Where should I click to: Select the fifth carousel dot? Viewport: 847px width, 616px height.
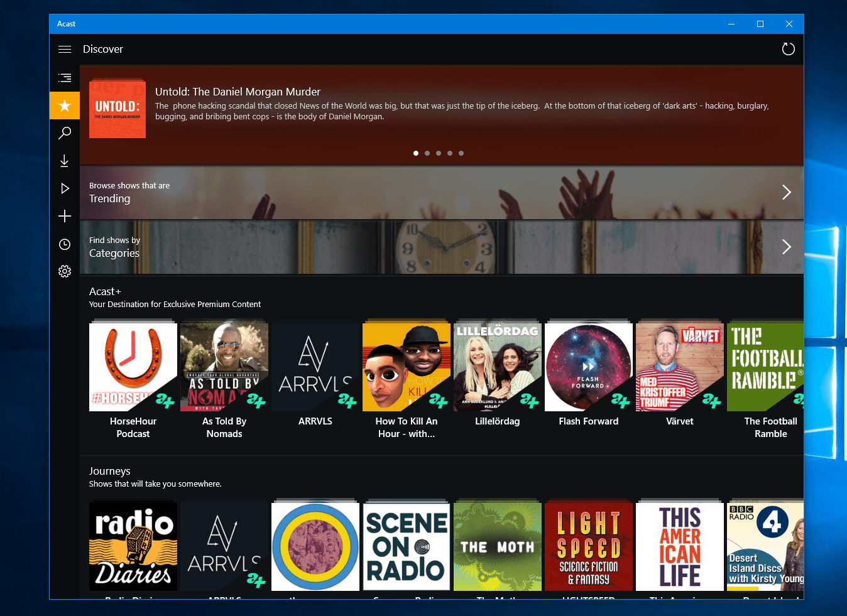tap(461, 153)
